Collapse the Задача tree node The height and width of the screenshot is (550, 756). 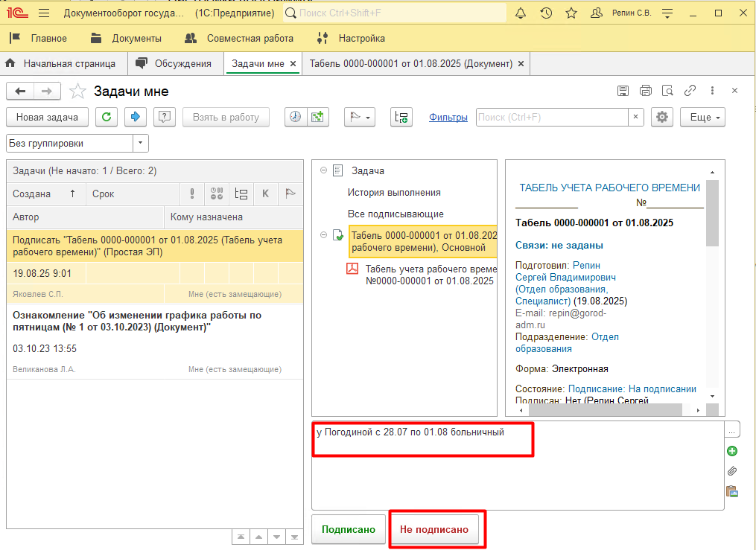tap(324, 170)
